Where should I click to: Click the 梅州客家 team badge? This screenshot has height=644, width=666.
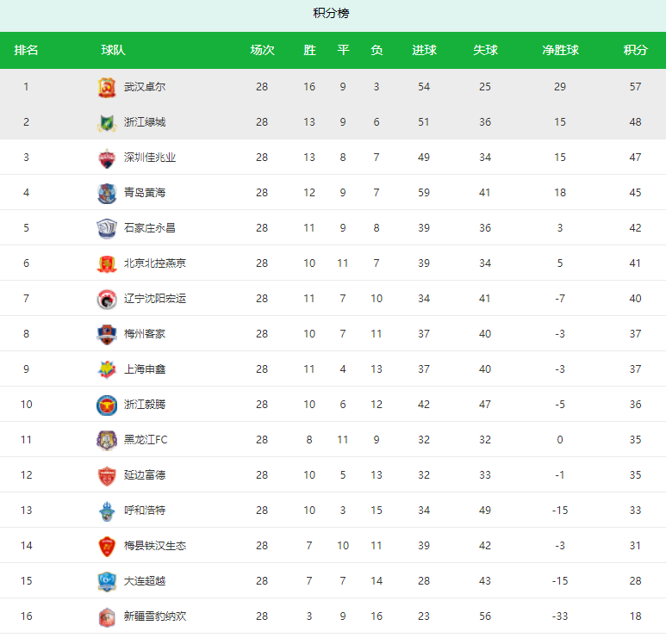coord(107,334)
